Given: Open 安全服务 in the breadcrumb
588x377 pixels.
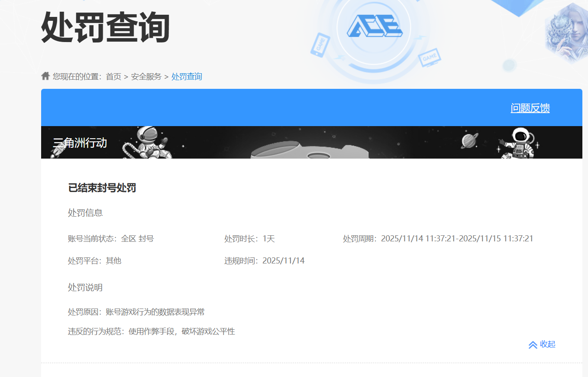Looking at the screenshot, I should coord(146,77).
